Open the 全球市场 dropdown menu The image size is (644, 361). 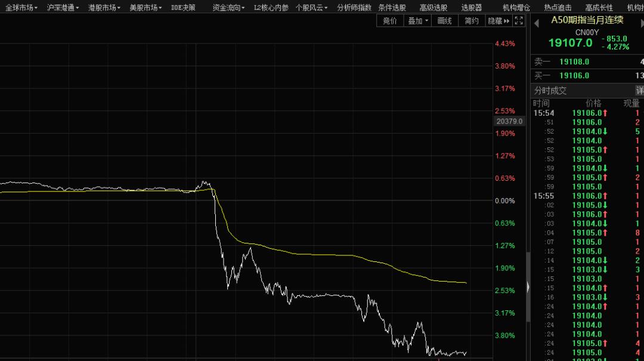point(21,7)
